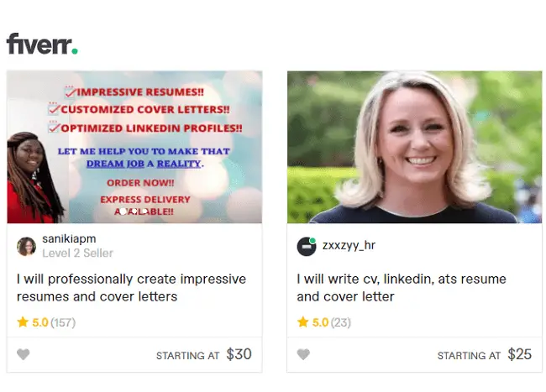Favorite the sanikiapm gig with heart icon
The width and height of the screenshot is (546, 392).
[x=24, y=354]
